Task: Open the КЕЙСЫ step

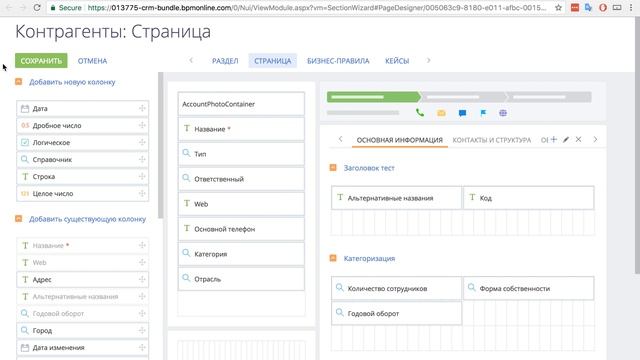Action: click(x=397, y=61)
